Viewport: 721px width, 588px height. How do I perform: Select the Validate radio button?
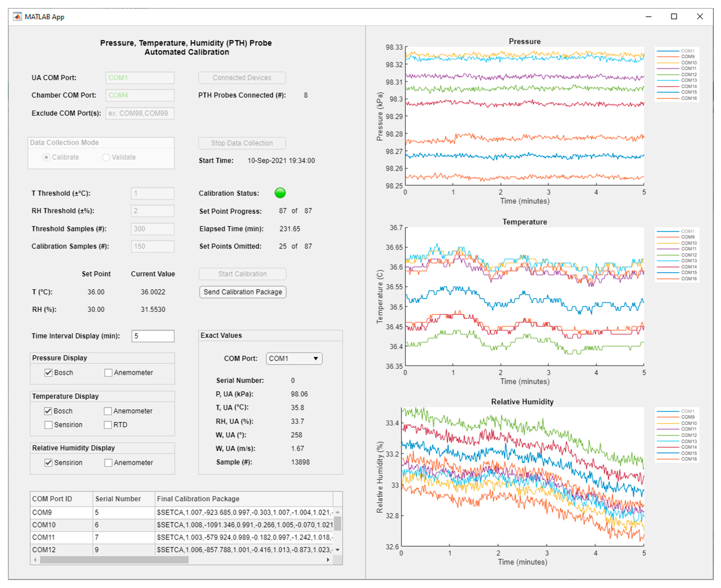(x=106, y=157)
